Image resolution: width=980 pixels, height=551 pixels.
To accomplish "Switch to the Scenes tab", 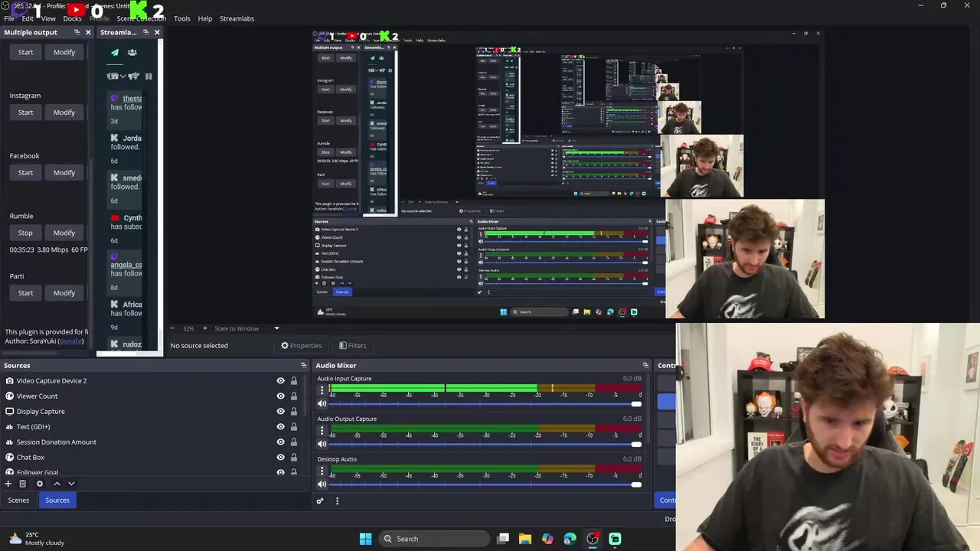I will click(18, 500).
